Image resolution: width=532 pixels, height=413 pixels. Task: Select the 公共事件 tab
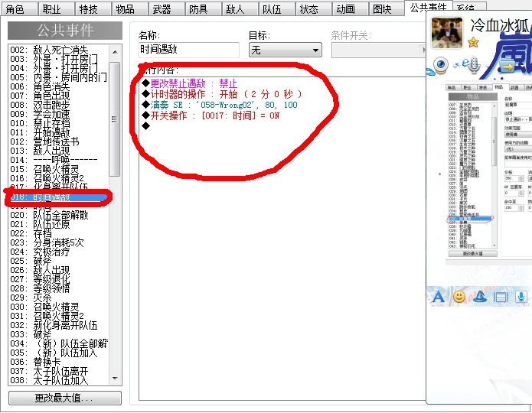(428, 8)
